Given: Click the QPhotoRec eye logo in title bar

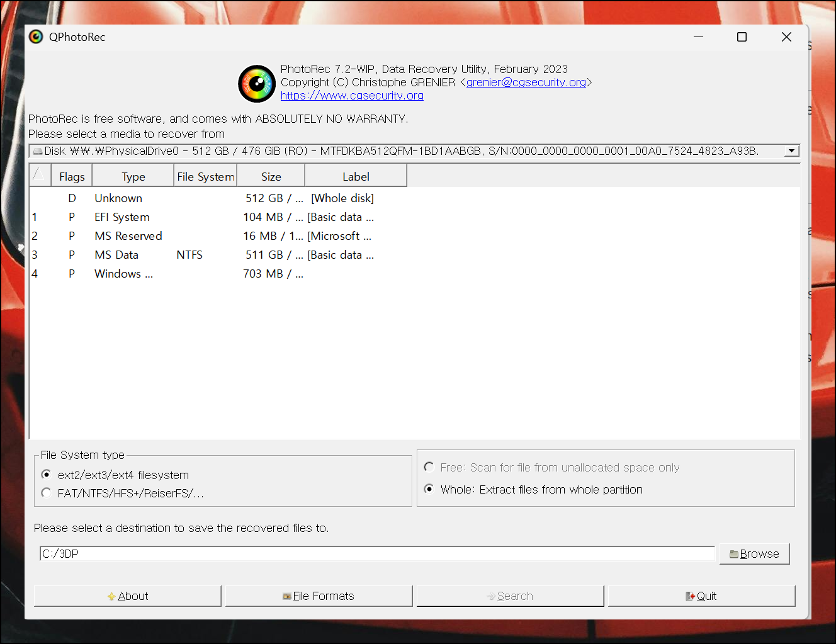Looking at the screenshot, I should pos(37,37).
